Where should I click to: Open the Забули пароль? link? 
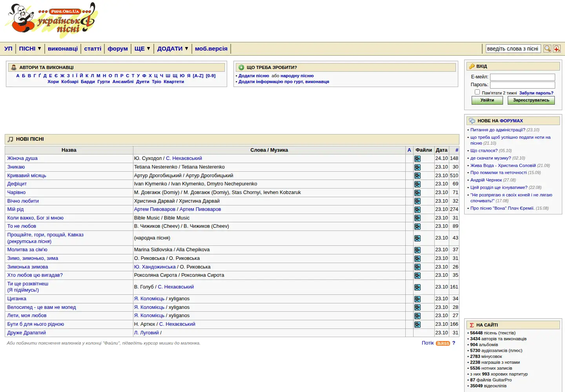point(536,93)
